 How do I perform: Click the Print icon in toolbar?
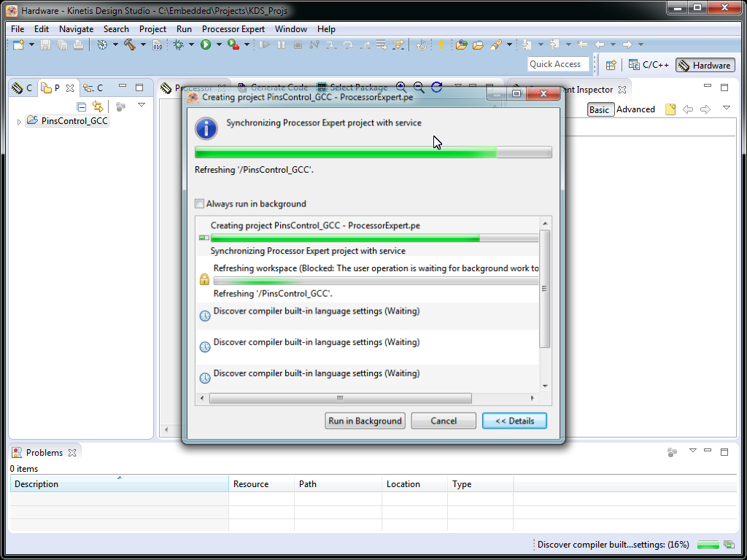(78, 44)
